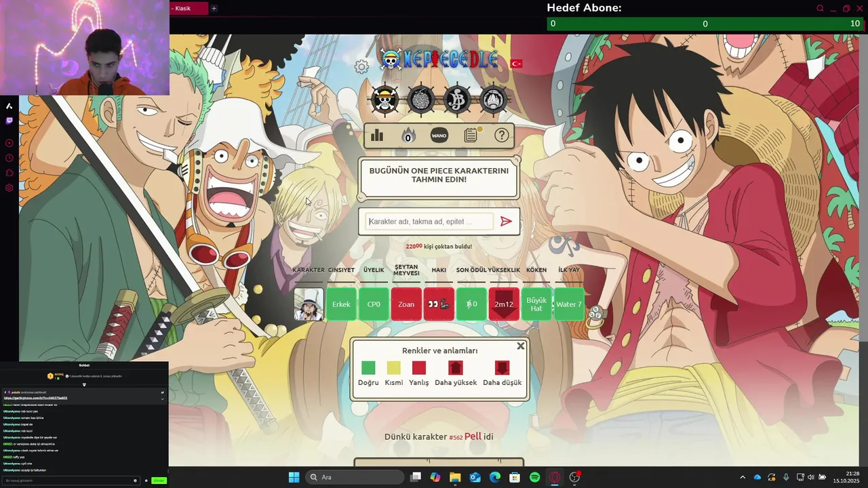Open the history clock icon in Opera sidebar
This screenshot has height=488, width=868.
click(x=9, y=158)
